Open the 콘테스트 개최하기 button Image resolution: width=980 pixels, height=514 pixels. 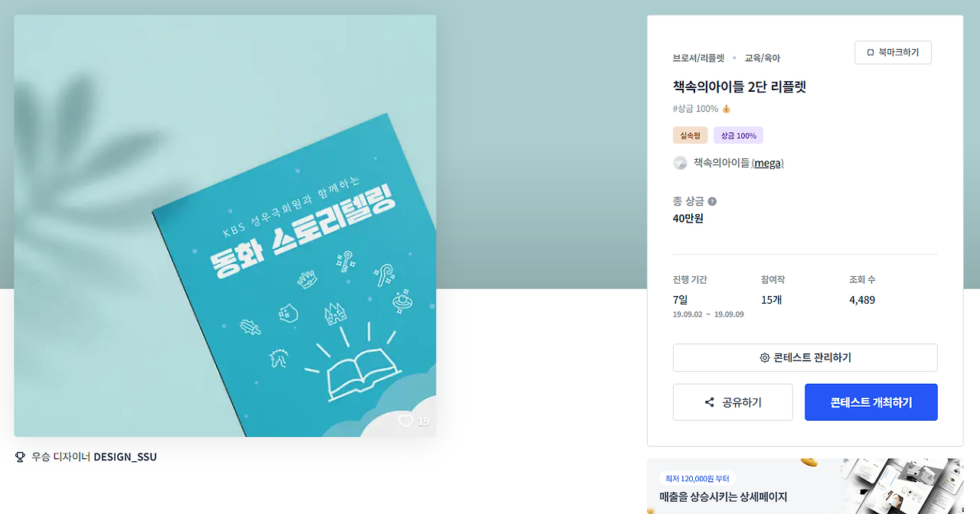[871, 402]
